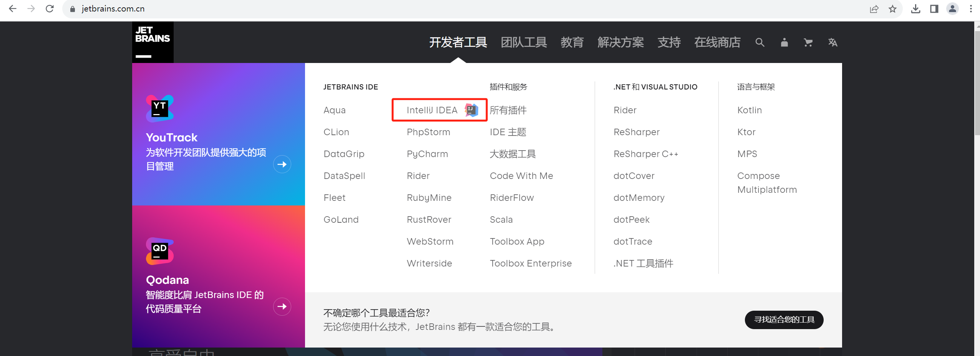Click the browser forward arrow
980x356 pixels.
31,8
